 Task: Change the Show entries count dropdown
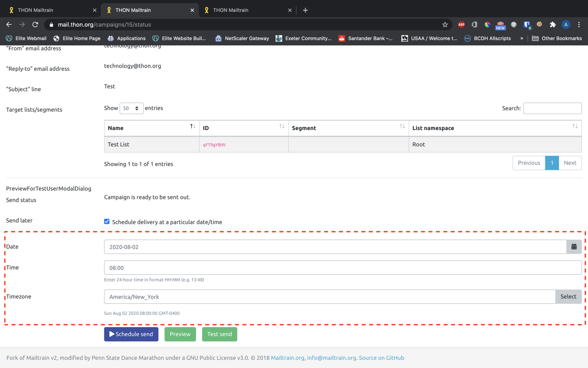132,108
